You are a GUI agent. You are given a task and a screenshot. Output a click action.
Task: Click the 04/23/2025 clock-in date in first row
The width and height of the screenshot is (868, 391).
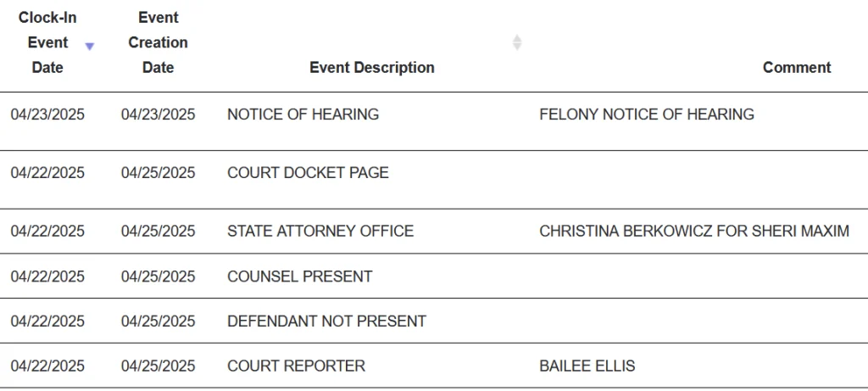(47, 115)
